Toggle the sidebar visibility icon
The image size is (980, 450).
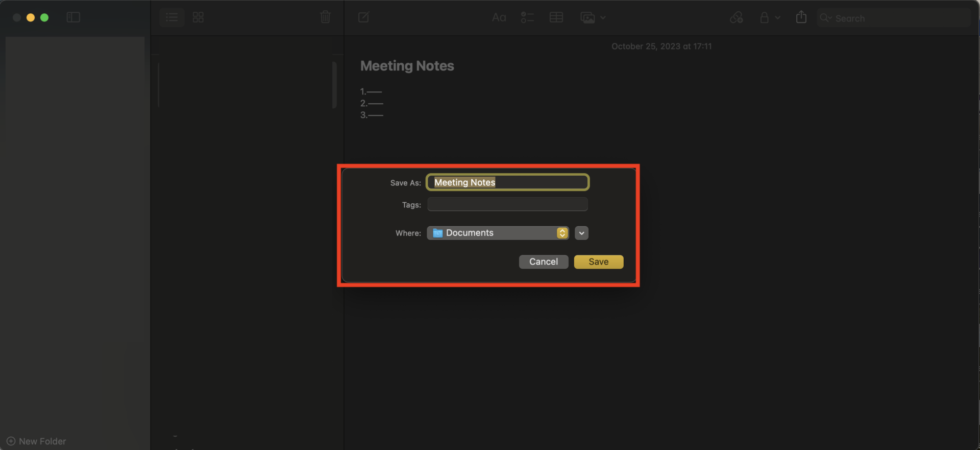click(73, 17)
